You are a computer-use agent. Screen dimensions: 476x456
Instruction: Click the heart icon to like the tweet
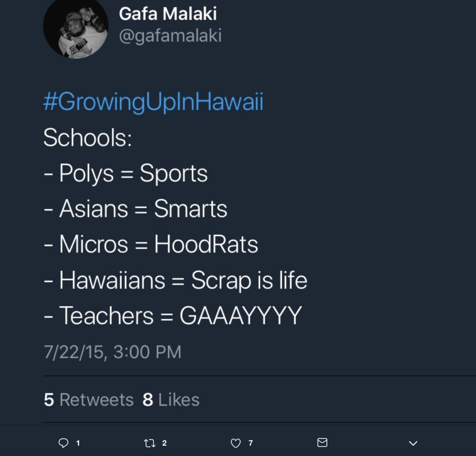point(236,443)
